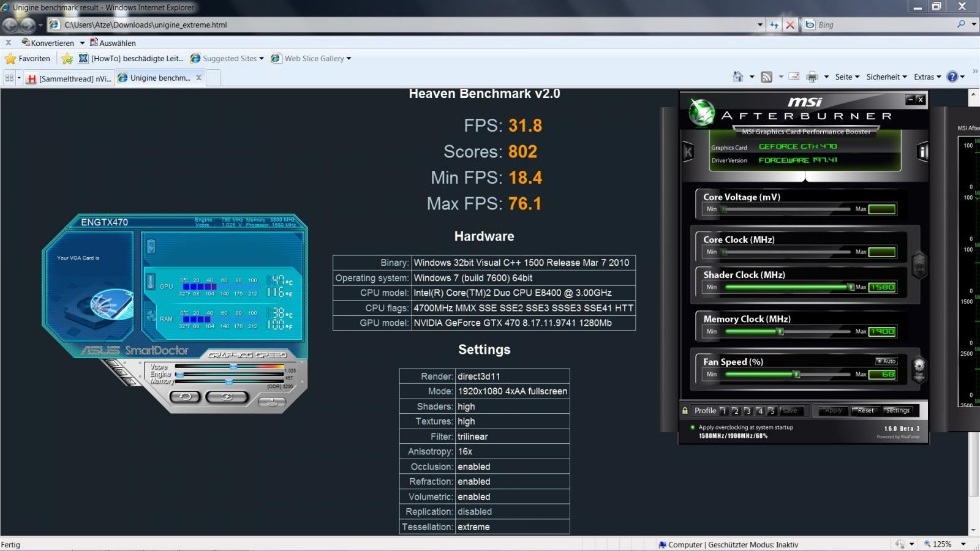Click the Shader Clock slider handle

pos(850,287)
